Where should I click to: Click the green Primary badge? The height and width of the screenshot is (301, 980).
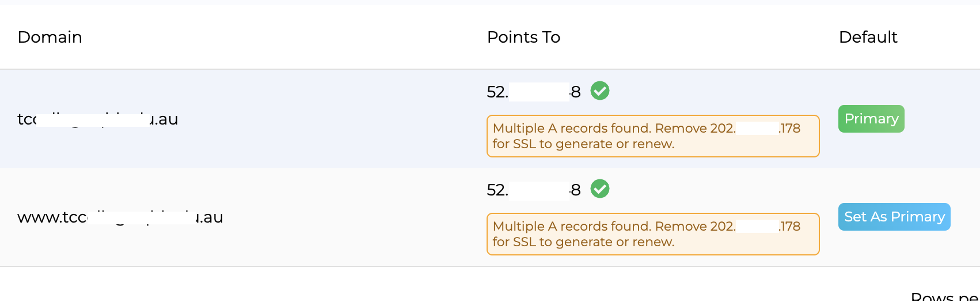click(x=871, y=119)
